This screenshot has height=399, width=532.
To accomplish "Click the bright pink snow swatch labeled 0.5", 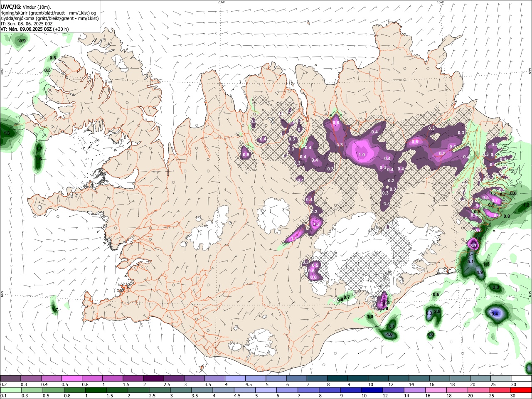I will [71, 379].
